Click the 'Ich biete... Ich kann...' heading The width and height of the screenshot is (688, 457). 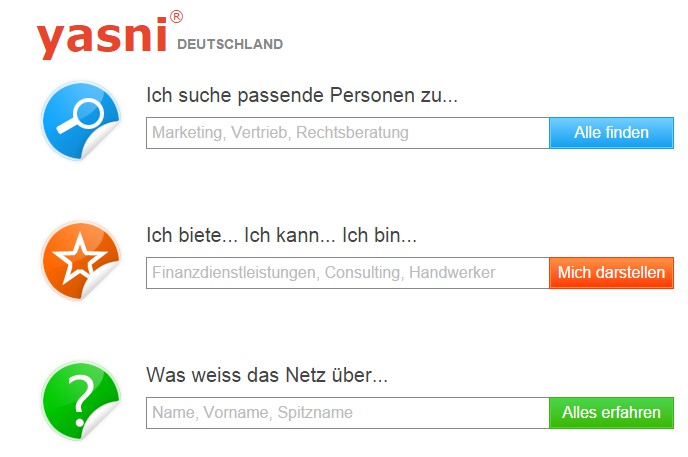point(281,237)
